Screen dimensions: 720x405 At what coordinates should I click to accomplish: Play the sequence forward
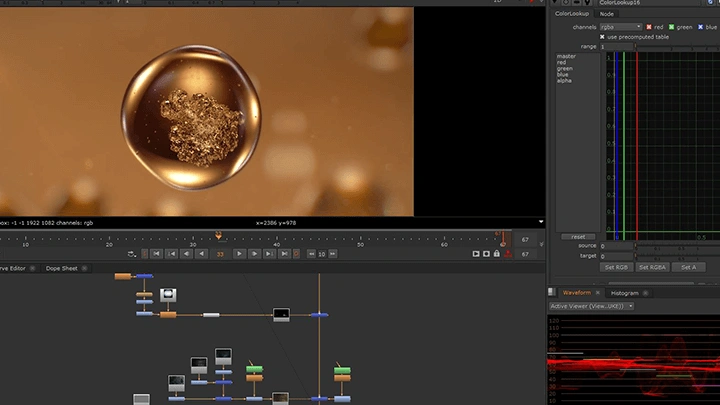[239, 254]
